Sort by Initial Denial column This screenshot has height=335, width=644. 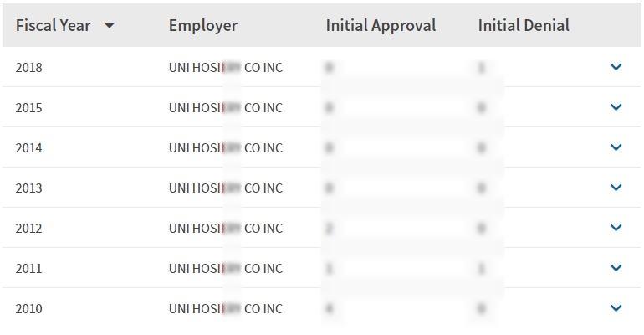[524, 25]
